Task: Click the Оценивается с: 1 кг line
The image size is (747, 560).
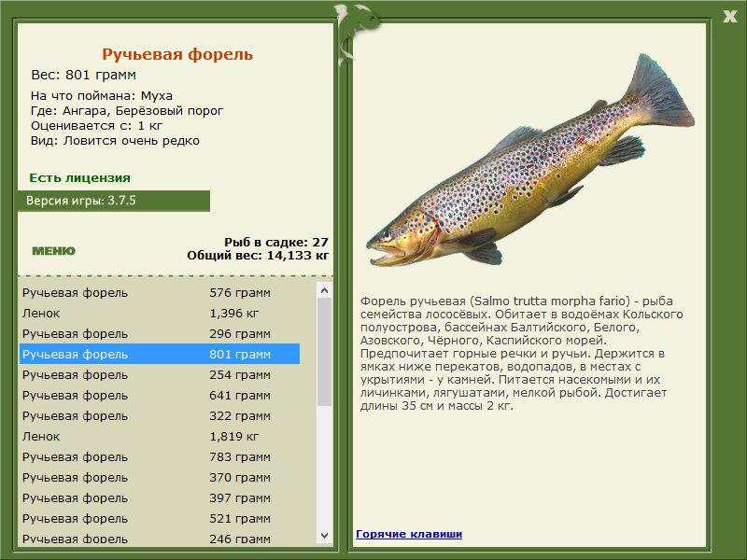Action: (97, 126)
